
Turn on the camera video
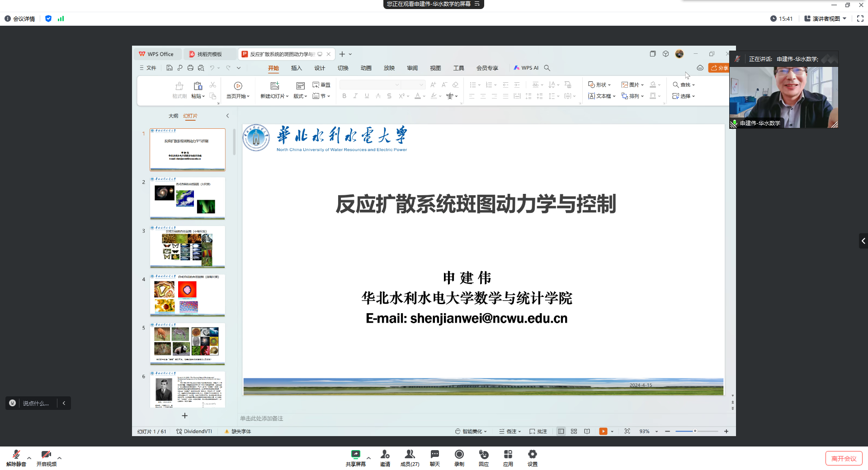point(46,455)
